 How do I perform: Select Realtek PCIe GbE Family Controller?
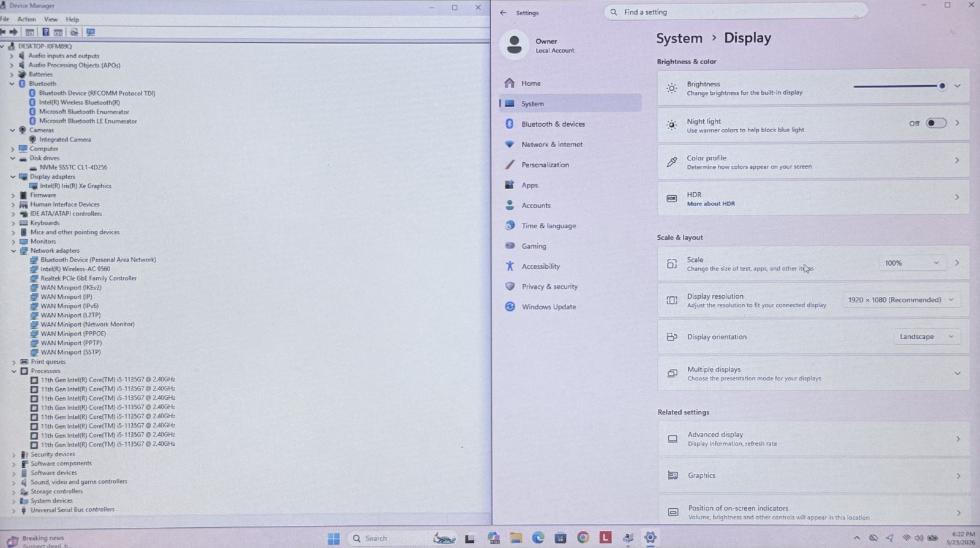pos(89,278)
